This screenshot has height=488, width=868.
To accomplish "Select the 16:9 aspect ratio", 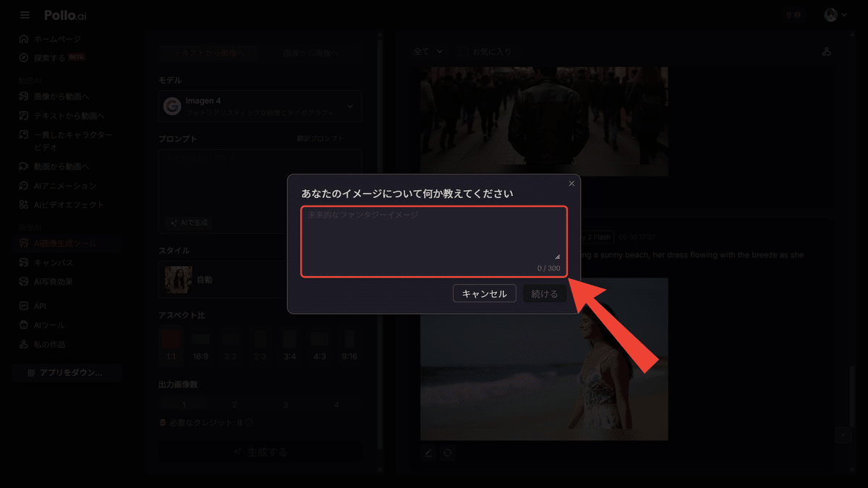I will 200,345.
